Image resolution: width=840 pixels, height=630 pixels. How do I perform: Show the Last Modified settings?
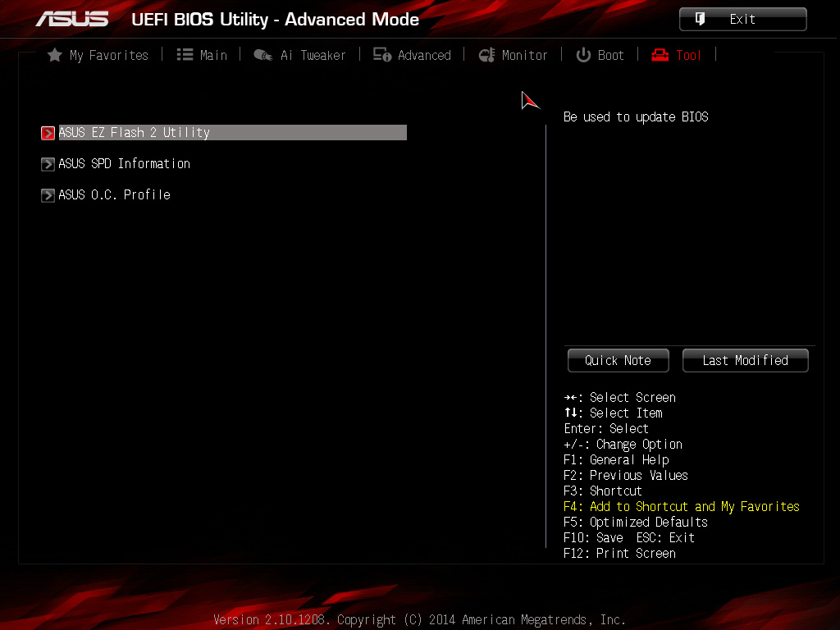(745, 361)
